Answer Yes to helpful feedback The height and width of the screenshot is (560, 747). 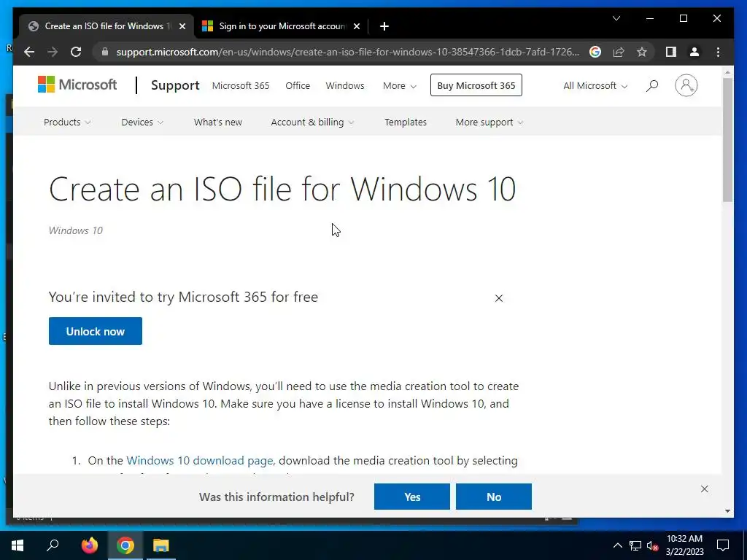[412, 497]
